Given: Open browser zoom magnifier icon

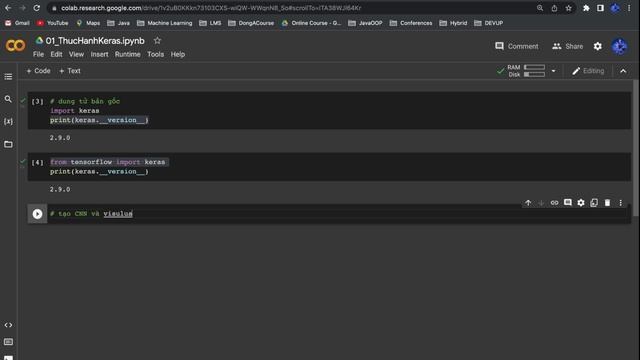Looking at the screenshot, I should coord(540,8).
